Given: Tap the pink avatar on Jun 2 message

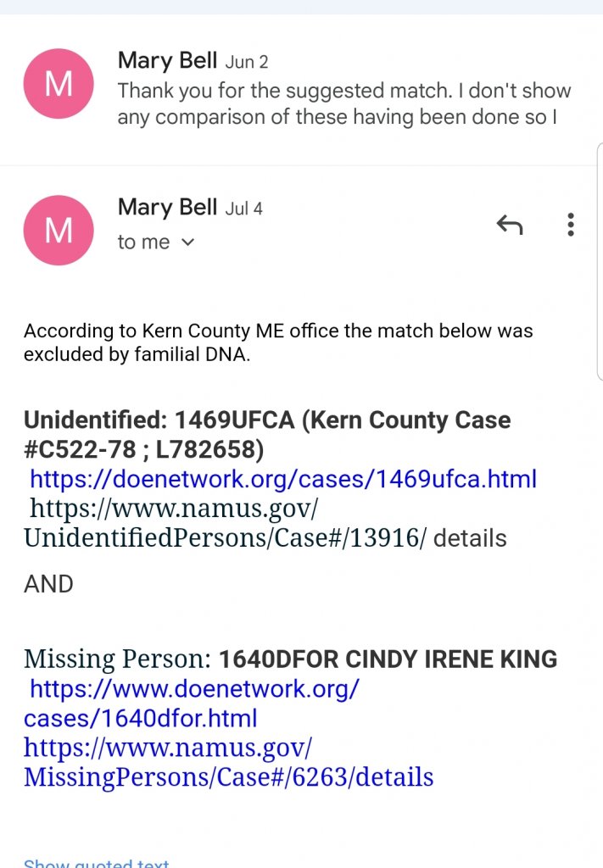Looking at the screenshot, I should click(x=59, y=84).
